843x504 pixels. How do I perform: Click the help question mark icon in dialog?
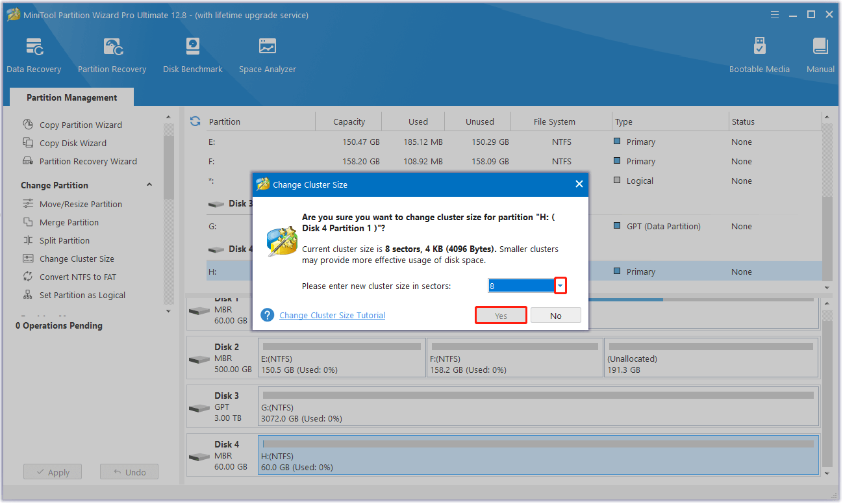[x=268, y=315]
